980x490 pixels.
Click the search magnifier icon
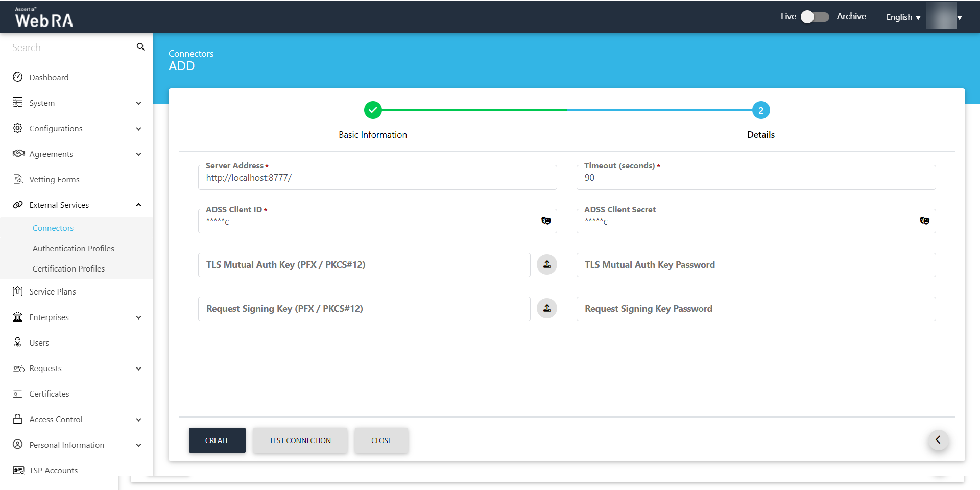[x=140, y=47]
